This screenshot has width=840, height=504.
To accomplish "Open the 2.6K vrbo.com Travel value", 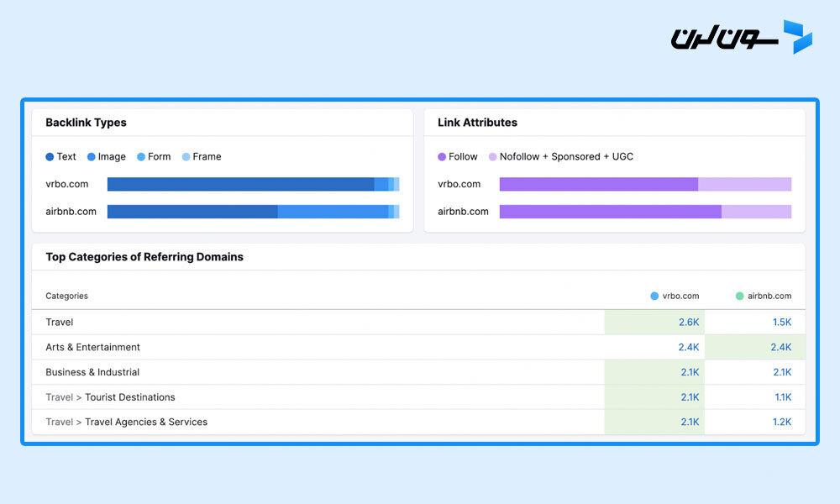I will 689,323.
